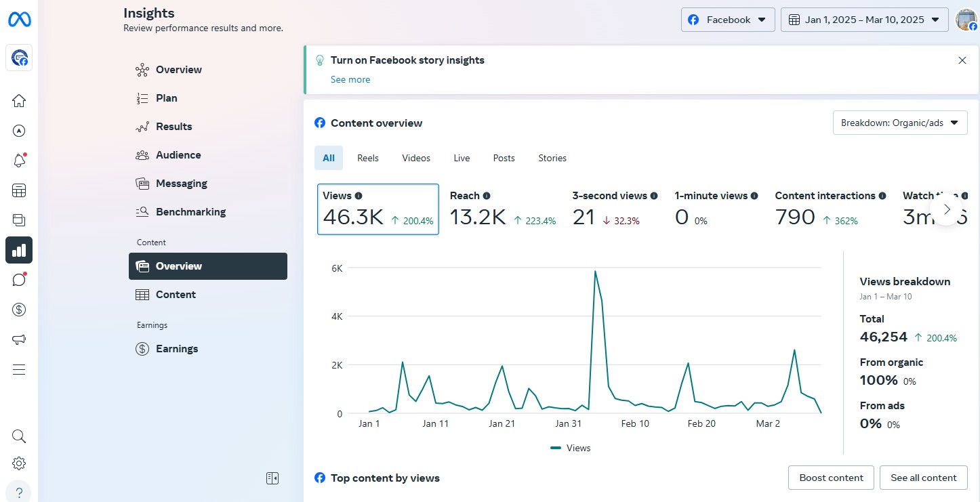
Task: Click the Views legend color marker
Action: (x=556, y=448)
